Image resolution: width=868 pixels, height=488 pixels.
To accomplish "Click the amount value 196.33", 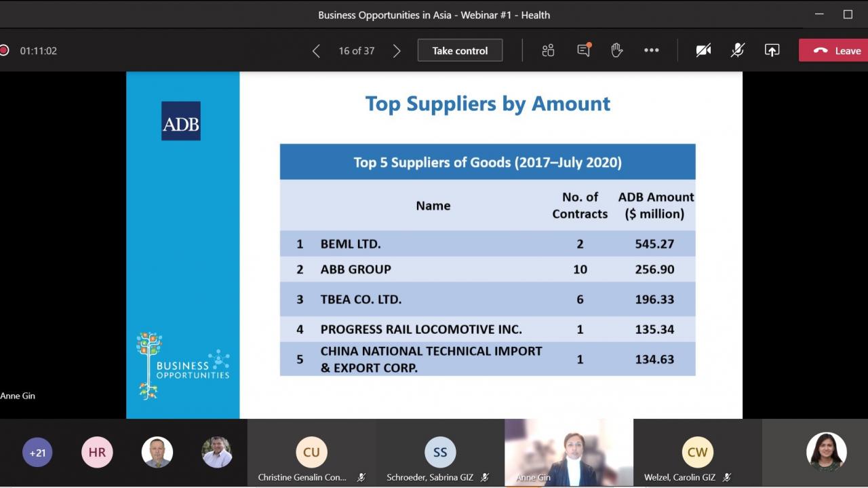I will (x=654, y=299).
